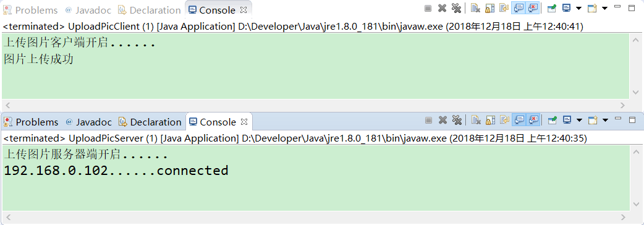The height and width of the screenshot is (225, 644).
Task: Select Declaration tab in top panel
Action: click(x=149, y=10)
